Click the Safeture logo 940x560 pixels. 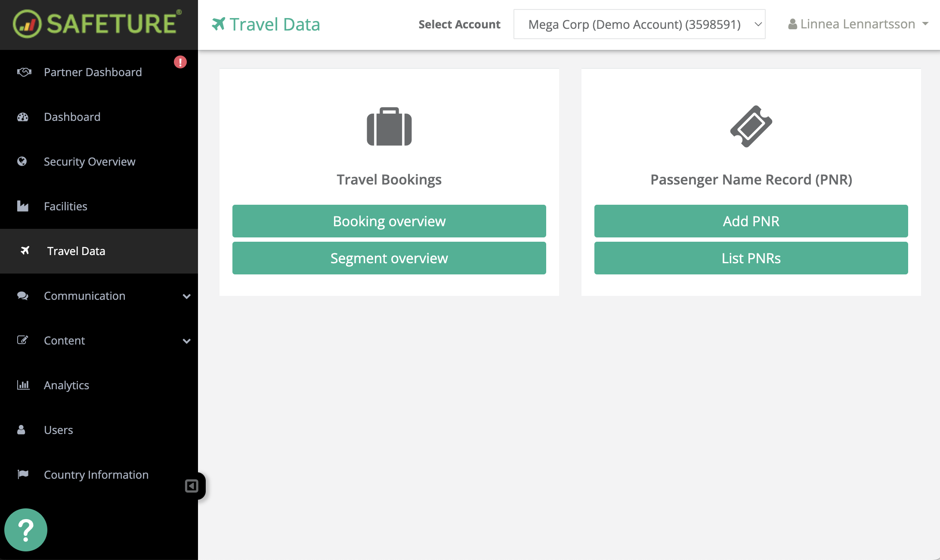pos(96,24)
